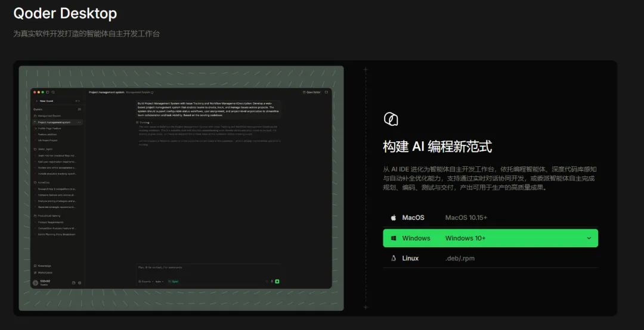The image size is (644, 330).
Task: Click Open Editor in the preview header
Action: 312,92
